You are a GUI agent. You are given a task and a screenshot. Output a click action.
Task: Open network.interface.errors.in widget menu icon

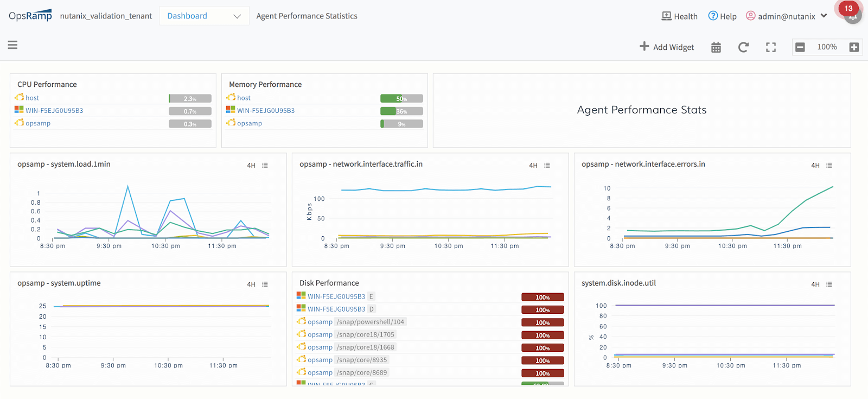click(x=829, y=166)
